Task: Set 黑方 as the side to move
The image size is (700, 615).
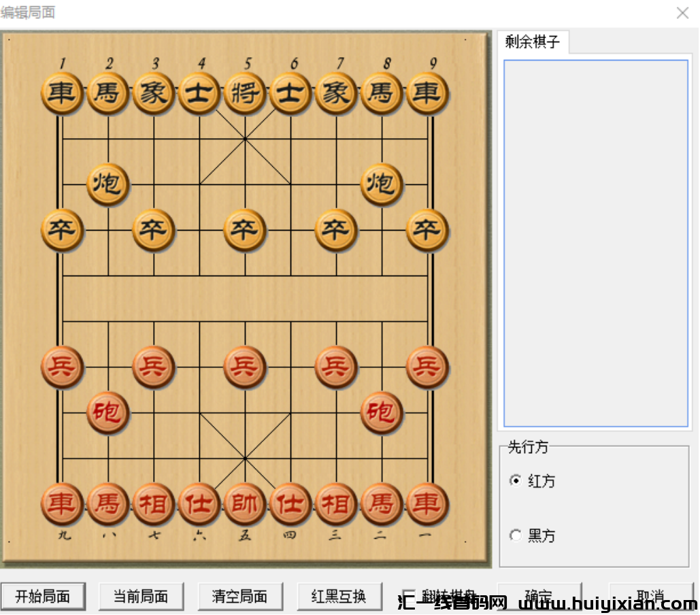Action: coord(515,535)
